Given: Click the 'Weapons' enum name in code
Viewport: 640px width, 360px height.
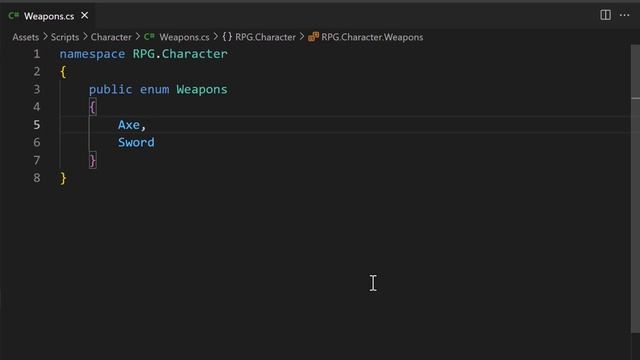Looking at the screenshot, I should (202, 90).
